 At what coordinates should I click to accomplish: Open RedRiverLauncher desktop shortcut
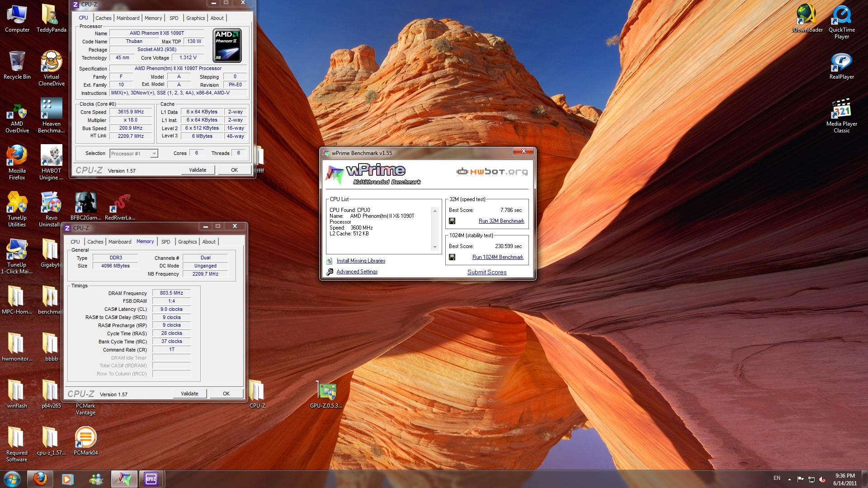click(120, 206)
